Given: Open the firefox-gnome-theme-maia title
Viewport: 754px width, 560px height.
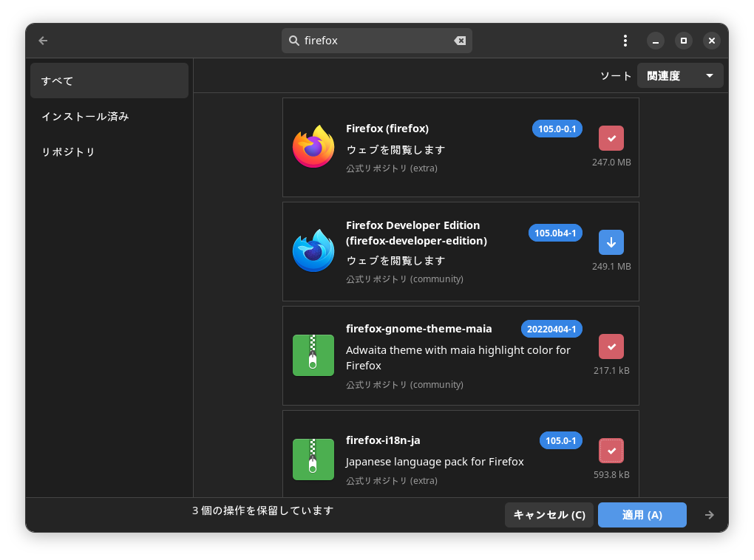Looking at the screenshot, I should point(419,329).
